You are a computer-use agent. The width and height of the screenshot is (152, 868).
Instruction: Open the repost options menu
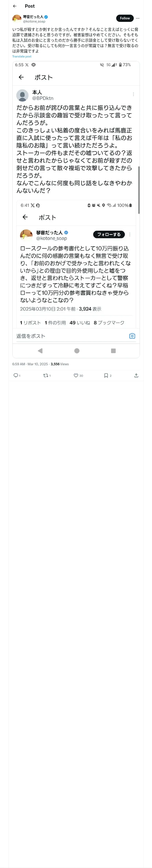(45, 375)
